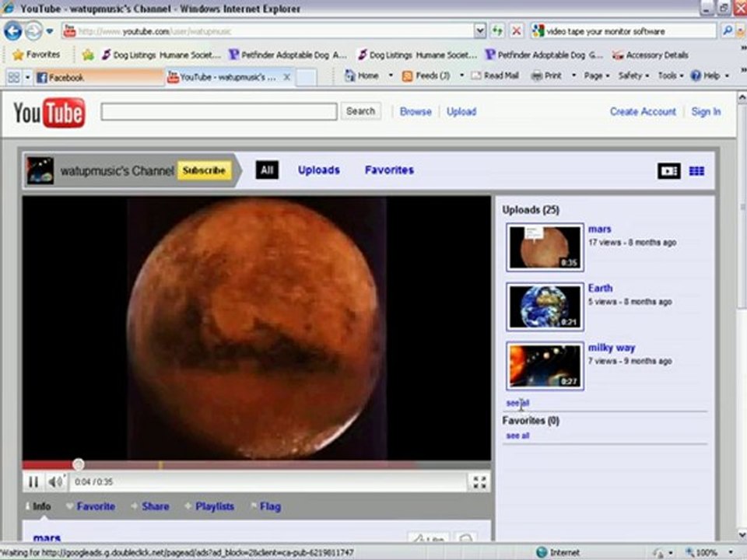Open the Tools menu
Image resolution: width=747 pixels, height=560 pixels.
[671, 75]
